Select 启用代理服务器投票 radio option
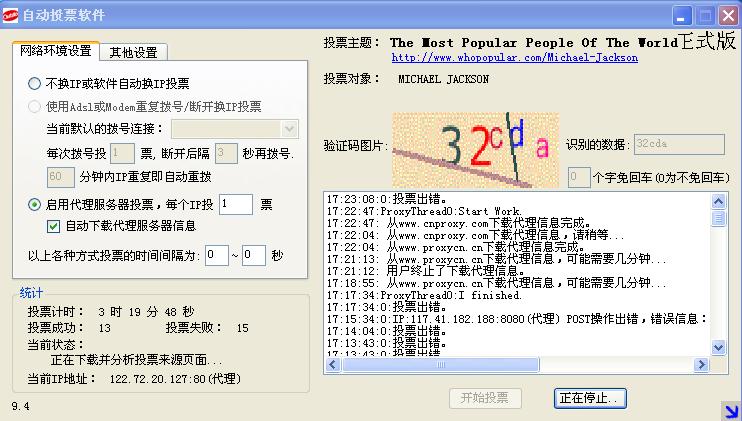742x421 pixels. (x=34, y=204)
